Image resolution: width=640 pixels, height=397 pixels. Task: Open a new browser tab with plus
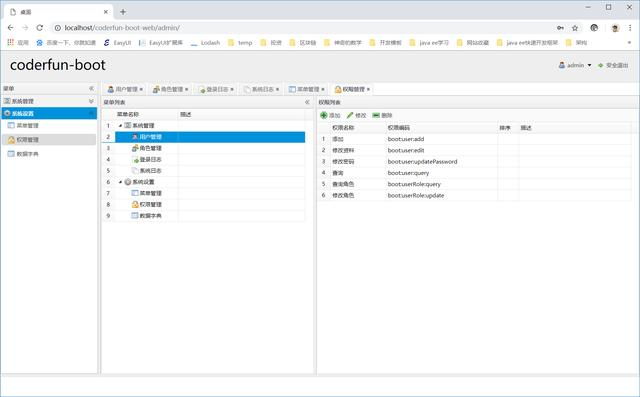click(x=123, y=12)
